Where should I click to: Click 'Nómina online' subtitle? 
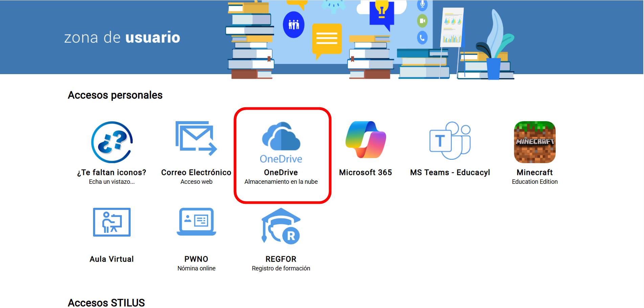point(196,268)
